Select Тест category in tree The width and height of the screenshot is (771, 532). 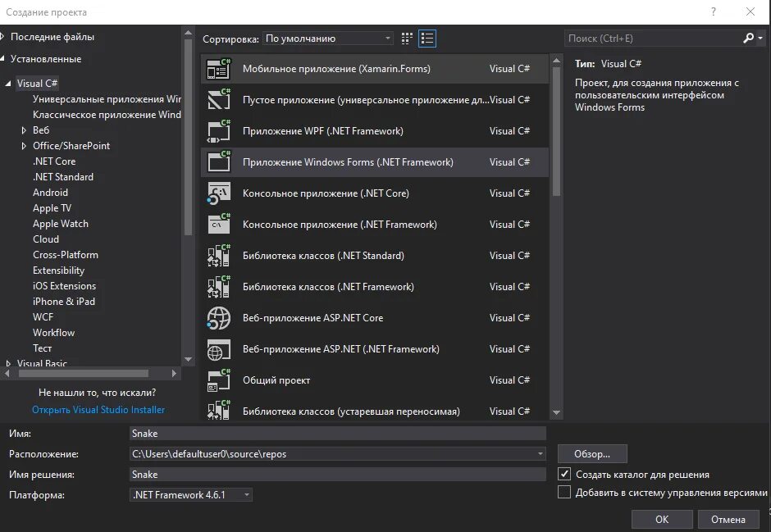click(43, 348)
